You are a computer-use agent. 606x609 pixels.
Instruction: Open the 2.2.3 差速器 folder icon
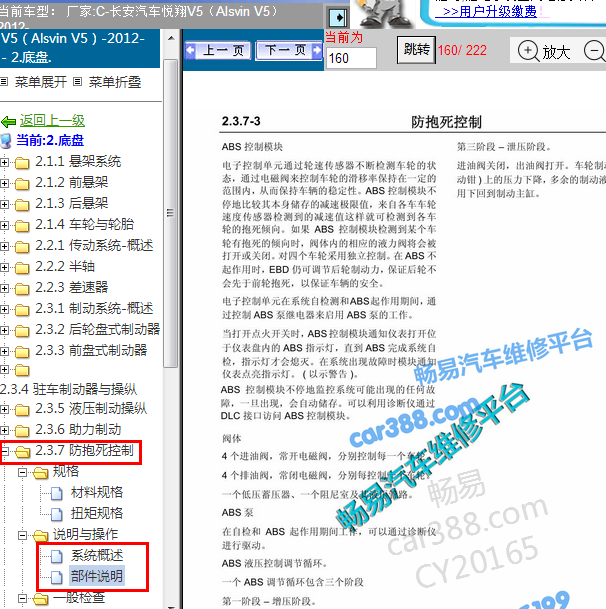coord(22,289)
